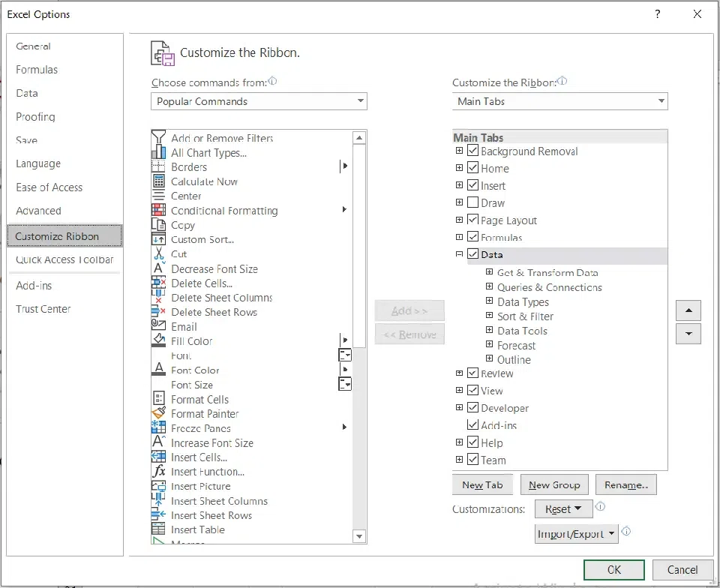Screen dimensions: 720x588
Task: Toggle the Team tab checkbox
Action: (473, 460)
